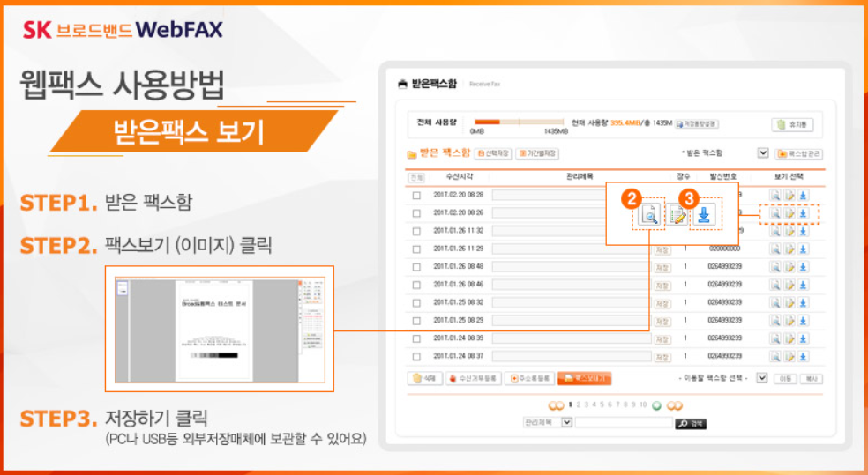Image resolution: width=868 pixels, height=475 pixels.
Task: Go to next page with green arrow
Action: [x=657, y=406]
